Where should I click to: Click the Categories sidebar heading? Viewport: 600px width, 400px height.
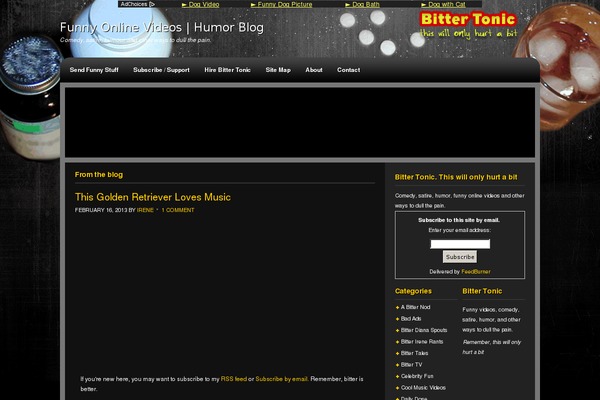[x=413, y=291]
